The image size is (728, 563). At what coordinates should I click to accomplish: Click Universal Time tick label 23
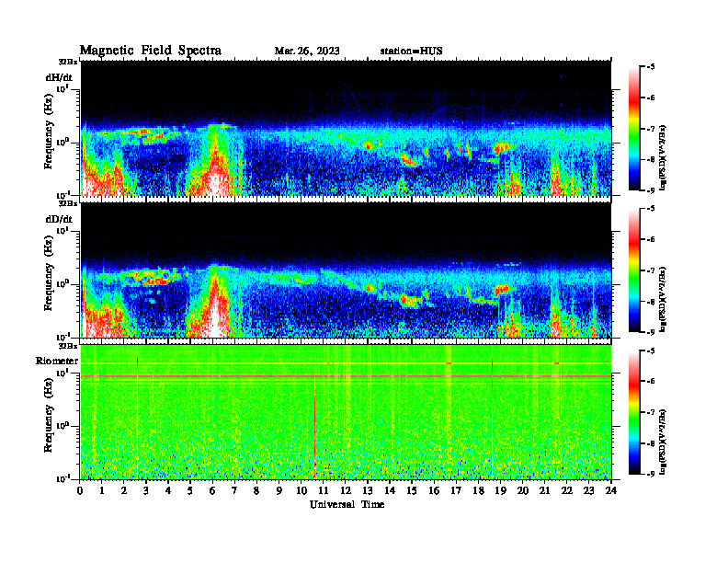(x=588, y=491)
